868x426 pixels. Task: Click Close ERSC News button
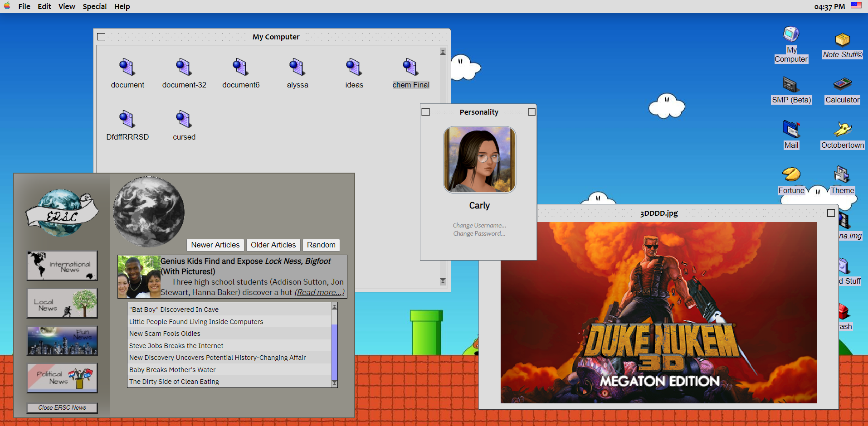(x=62, y=408)
